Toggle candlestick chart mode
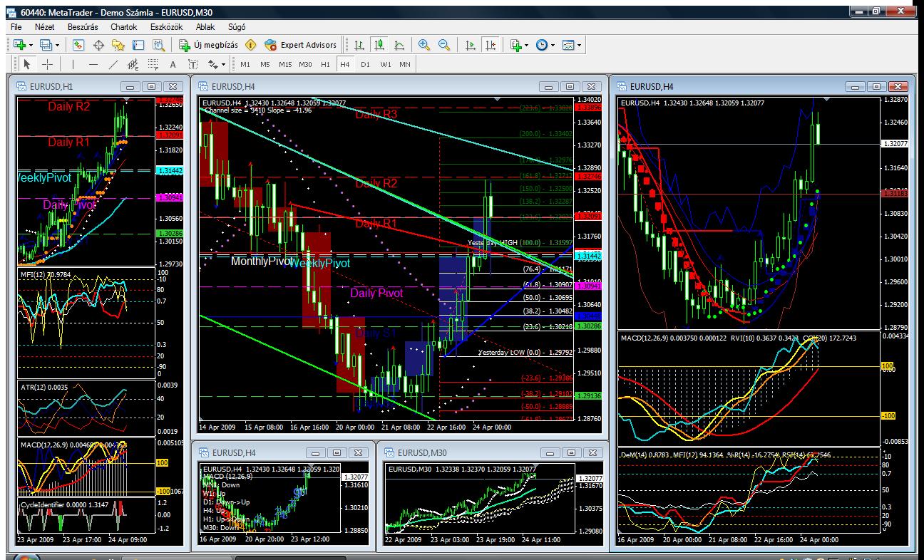This screenshot has width=924, height=560. pyautogui.click(x=379, y=45)
